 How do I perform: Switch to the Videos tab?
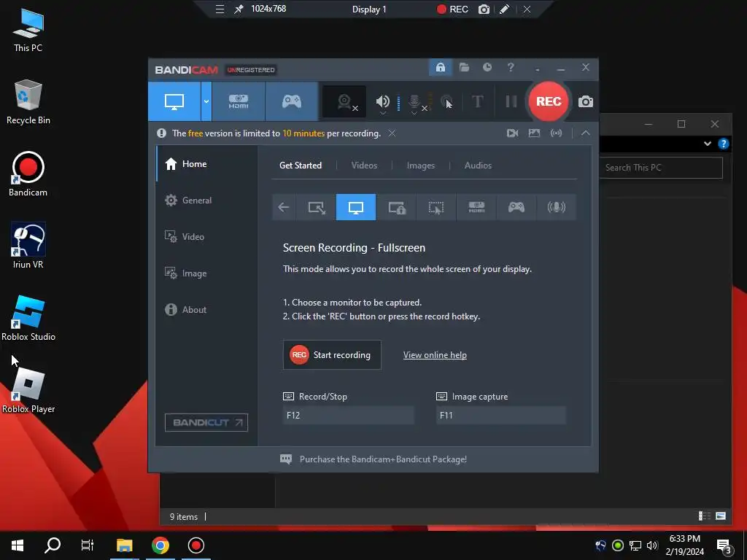coord(364,166)
